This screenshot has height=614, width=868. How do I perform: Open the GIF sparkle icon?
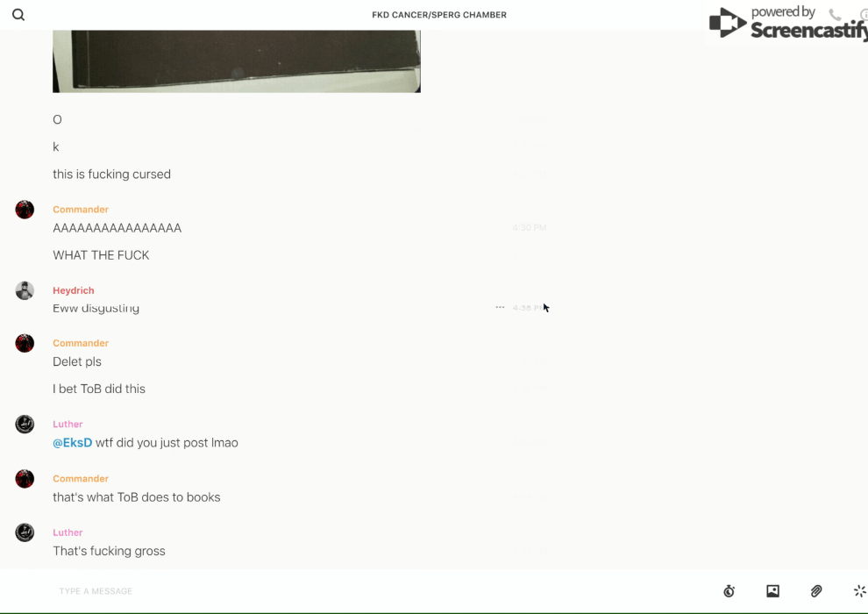click(860, 591)
